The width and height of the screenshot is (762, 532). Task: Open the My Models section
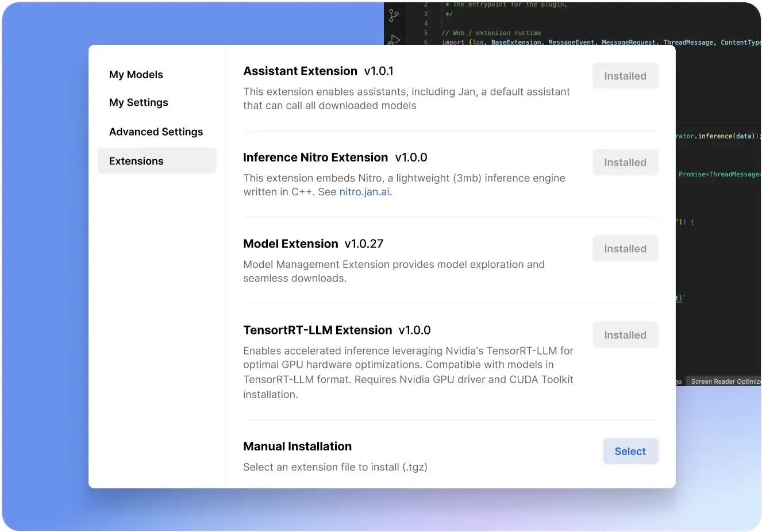[x=136, y=75]
